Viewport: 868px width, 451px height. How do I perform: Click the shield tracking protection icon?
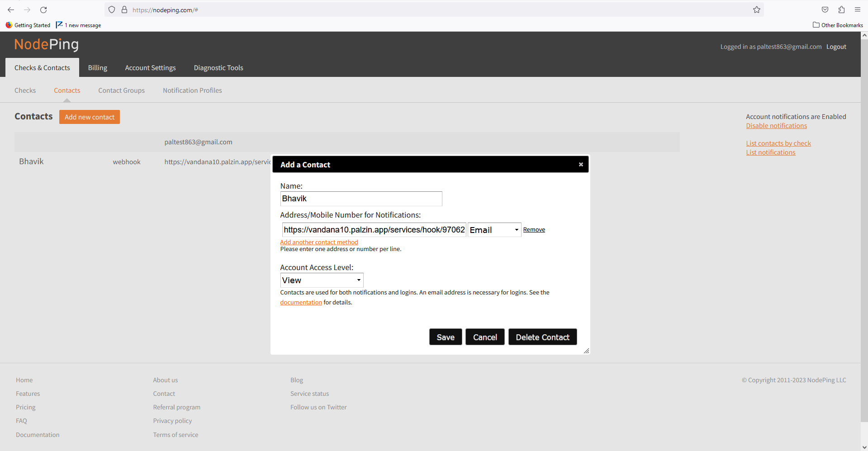click(x=112, y=9)
